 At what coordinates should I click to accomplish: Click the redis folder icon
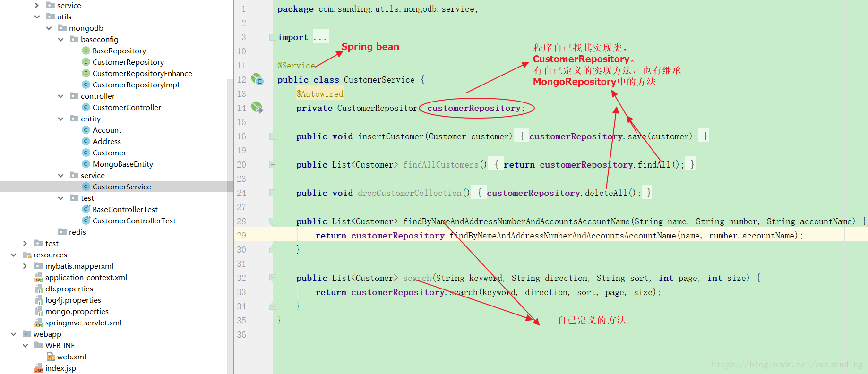pyautogui.click(x=62, y=231)
